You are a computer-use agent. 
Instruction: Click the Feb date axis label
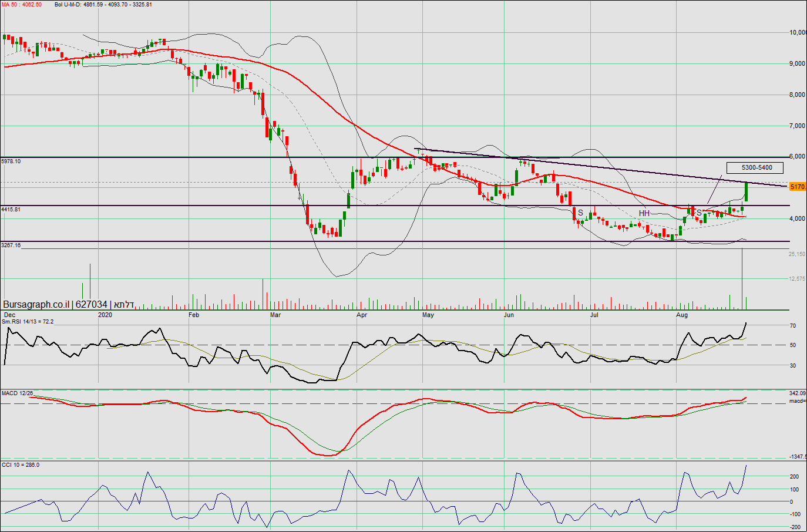[194, 315]
